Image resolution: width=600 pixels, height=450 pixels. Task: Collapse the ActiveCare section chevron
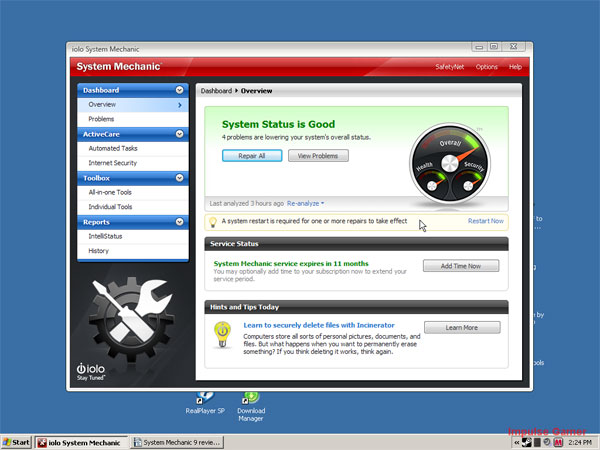179,134
